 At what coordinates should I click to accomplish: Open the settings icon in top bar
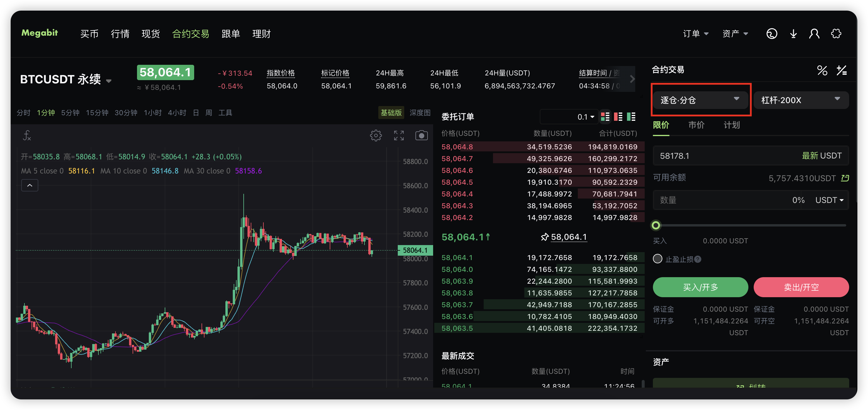(836, 34)
